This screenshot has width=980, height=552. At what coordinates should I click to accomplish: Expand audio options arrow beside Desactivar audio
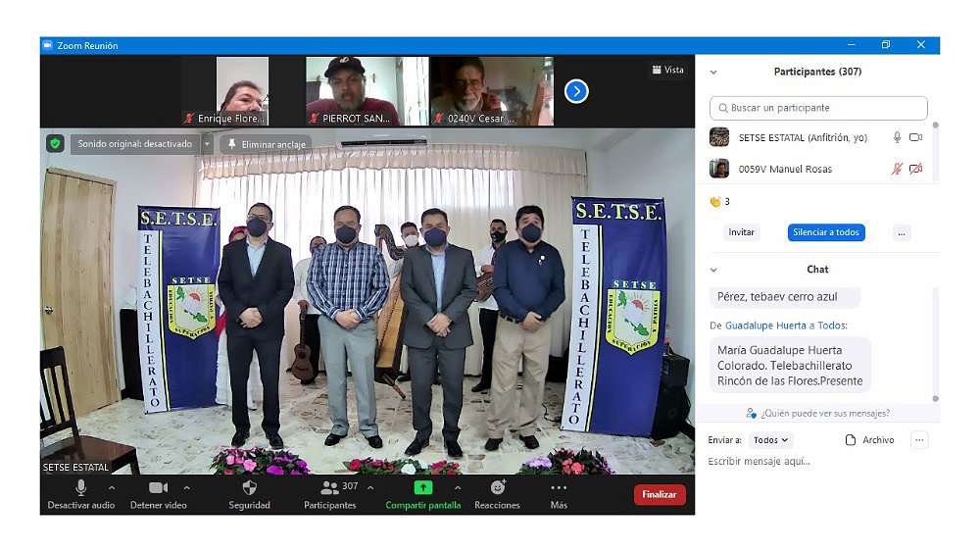pos(111,487)
